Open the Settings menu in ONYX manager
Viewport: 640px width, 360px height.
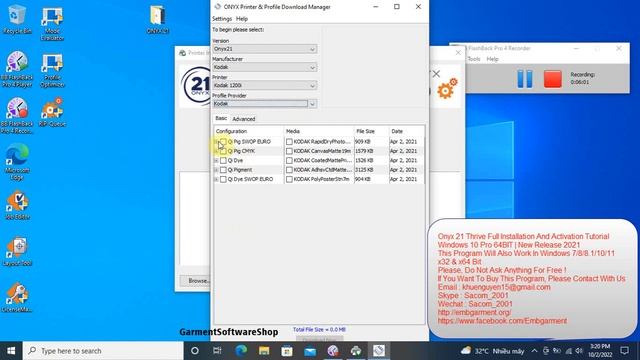coord(222,19)
